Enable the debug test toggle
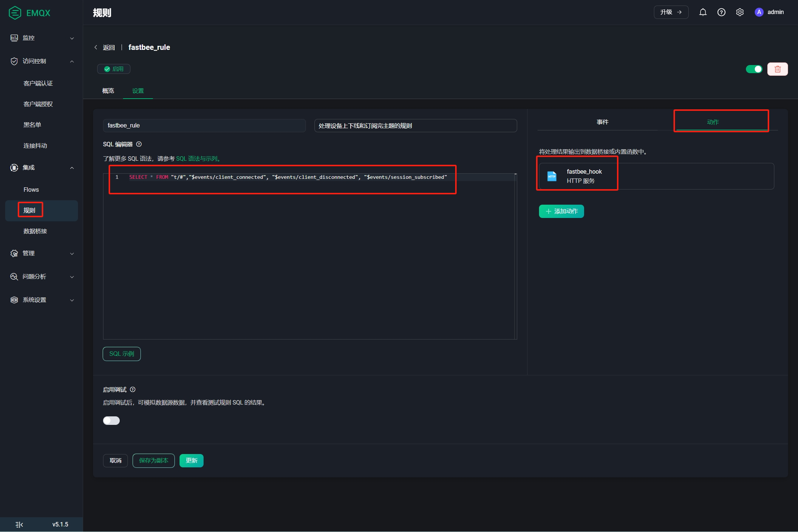The image size is (798, 532). [x=111, y=420]
